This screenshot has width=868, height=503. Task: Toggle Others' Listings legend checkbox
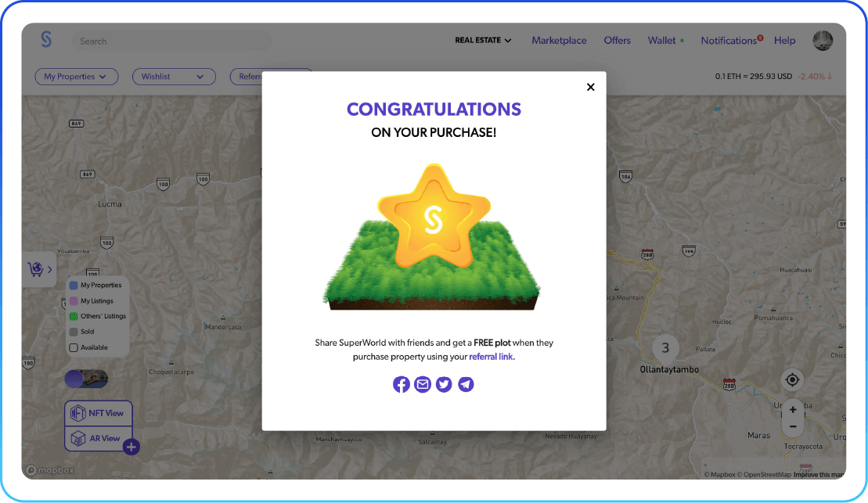[74, 317]
